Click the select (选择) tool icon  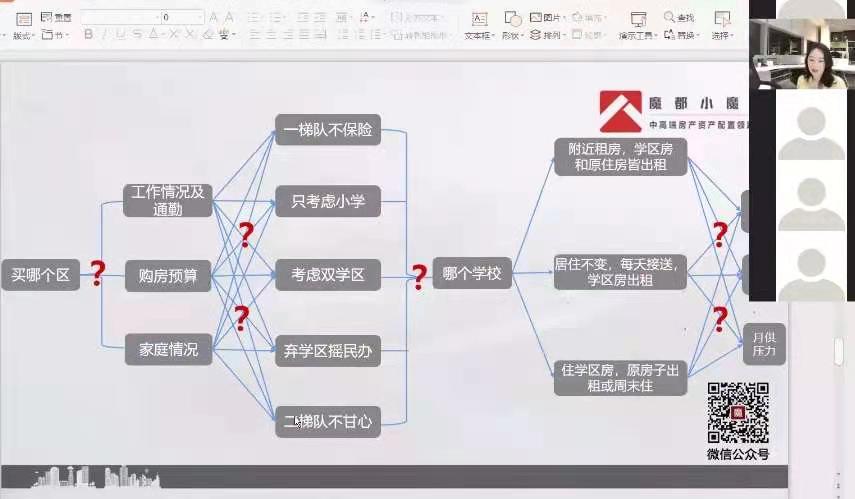pos(722,20)
